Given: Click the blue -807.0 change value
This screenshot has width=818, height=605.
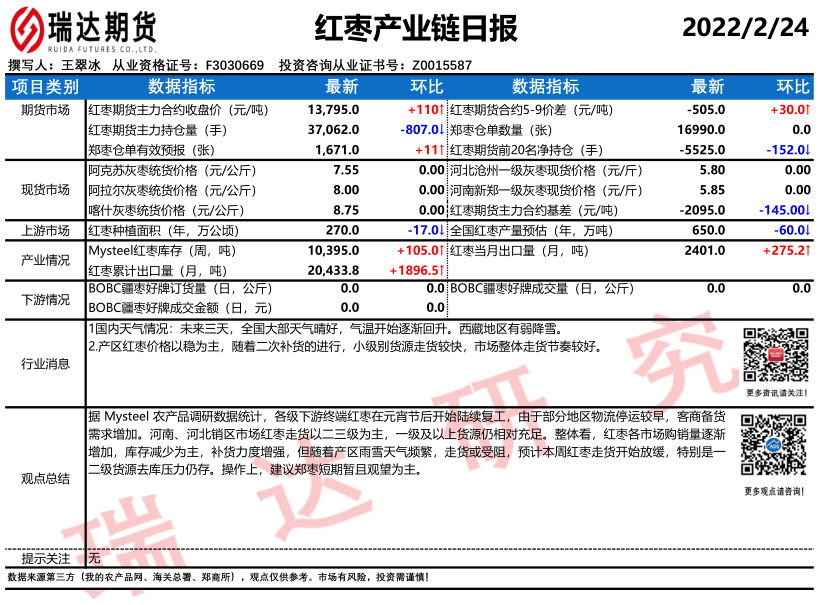Looking at the screenshot, I should (420, 129).
